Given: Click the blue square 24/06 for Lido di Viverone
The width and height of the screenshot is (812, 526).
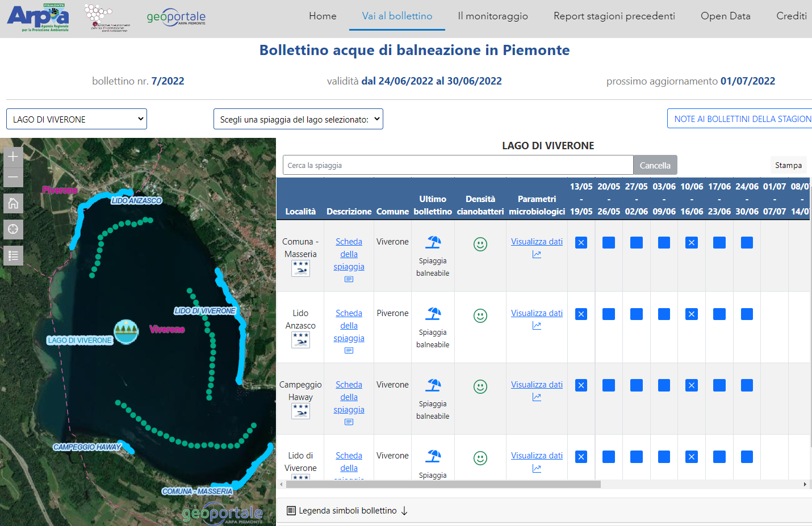Looking at the screenshot, I should [x=747, y=457].
